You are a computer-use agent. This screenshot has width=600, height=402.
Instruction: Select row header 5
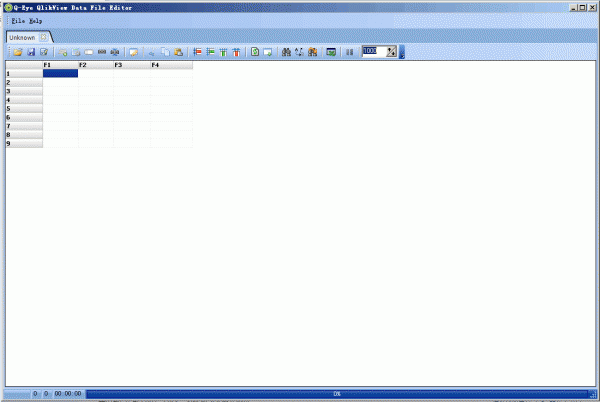(24, 109)
